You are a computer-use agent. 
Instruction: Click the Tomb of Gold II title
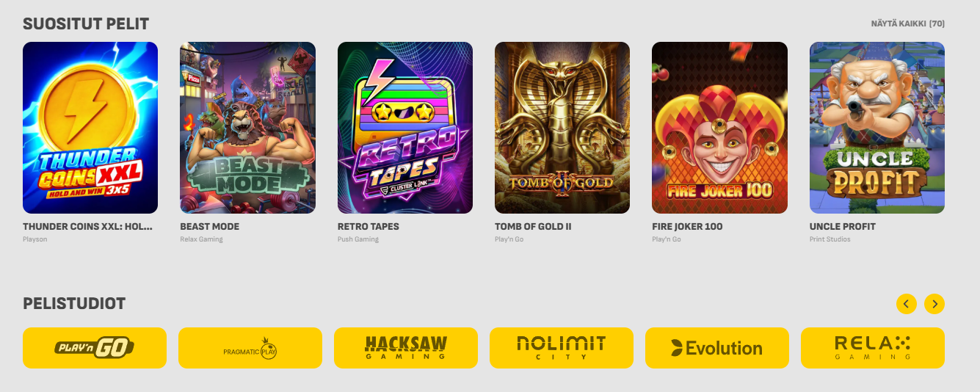point(533,226)
